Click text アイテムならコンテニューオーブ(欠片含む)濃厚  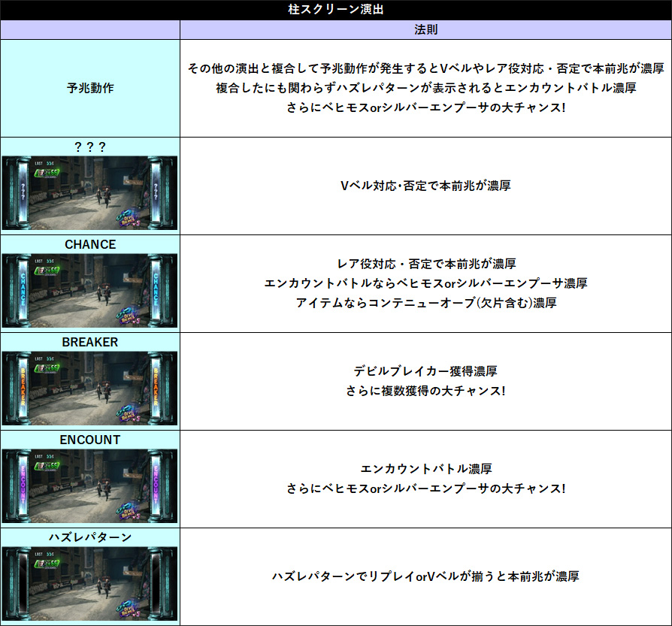(426, 303)
